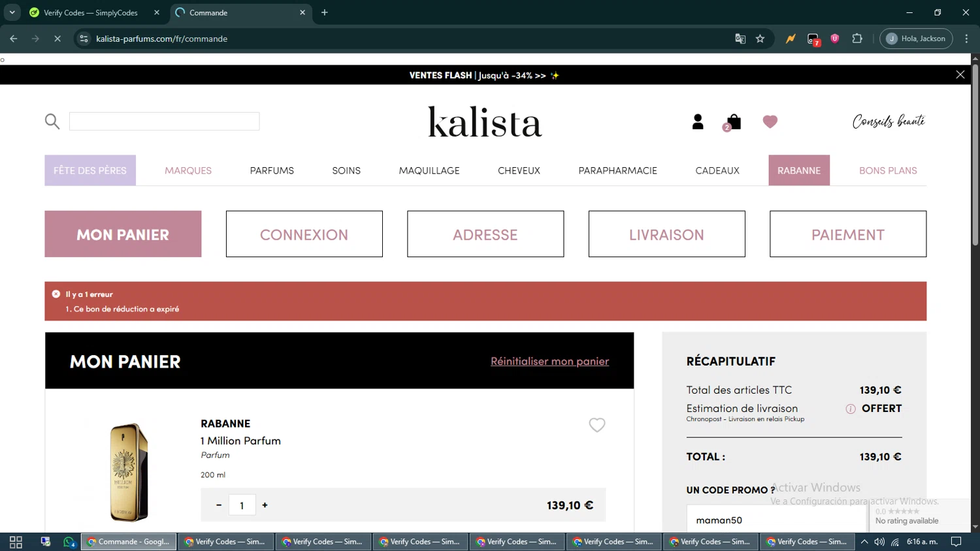Open Conseils beauté link

(889, 121)
